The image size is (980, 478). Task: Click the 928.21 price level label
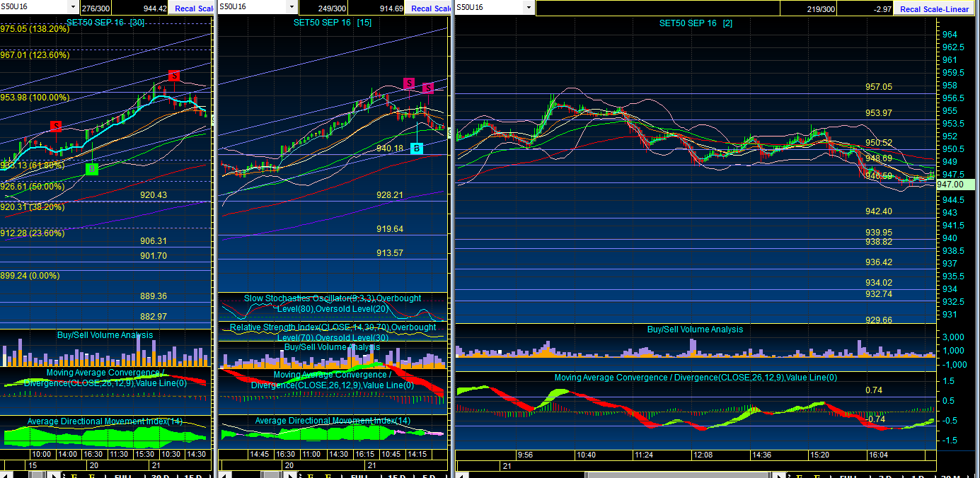[x=390, y=195]
